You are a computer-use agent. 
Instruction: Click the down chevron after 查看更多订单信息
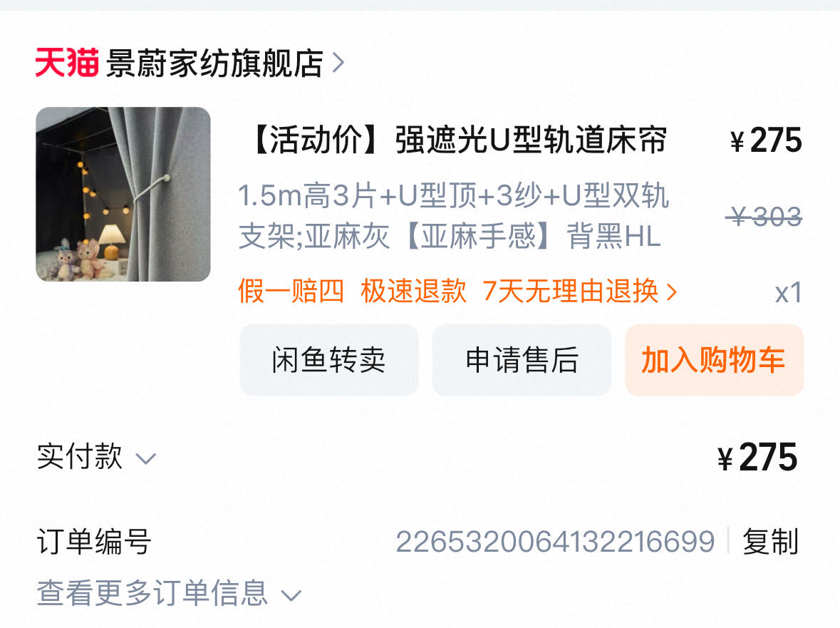point(291,595)
